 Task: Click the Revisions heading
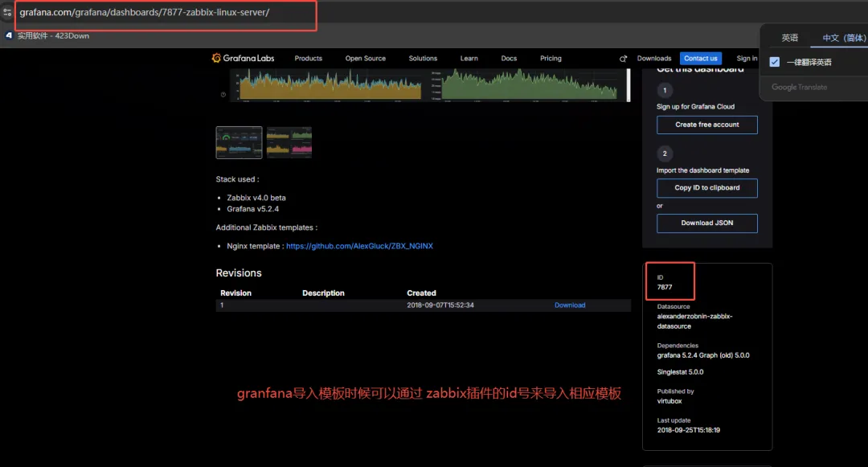pyautogui.click(x=239, y=272)
